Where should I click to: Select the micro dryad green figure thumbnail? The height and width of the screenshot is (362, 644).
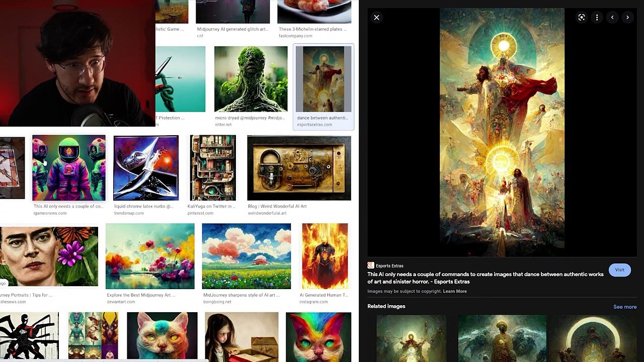(x=251, y=79)
